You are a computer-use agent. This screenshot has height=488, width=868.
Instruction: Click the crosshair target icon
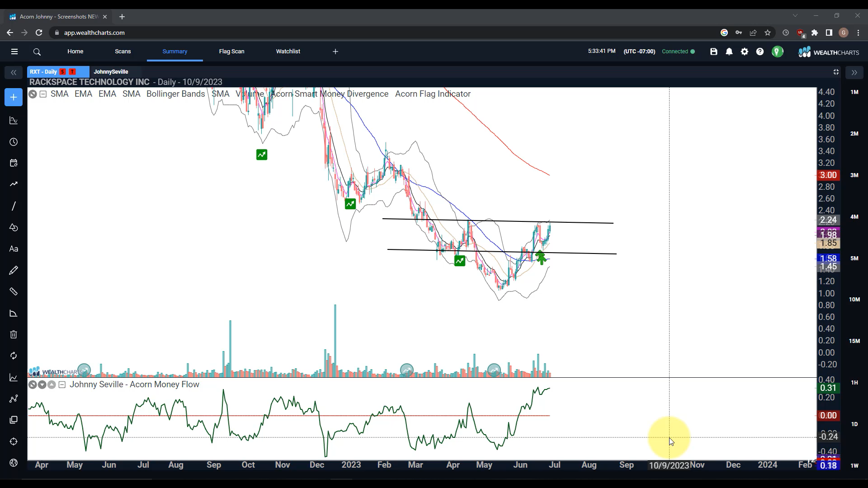(x=14, y=441)
